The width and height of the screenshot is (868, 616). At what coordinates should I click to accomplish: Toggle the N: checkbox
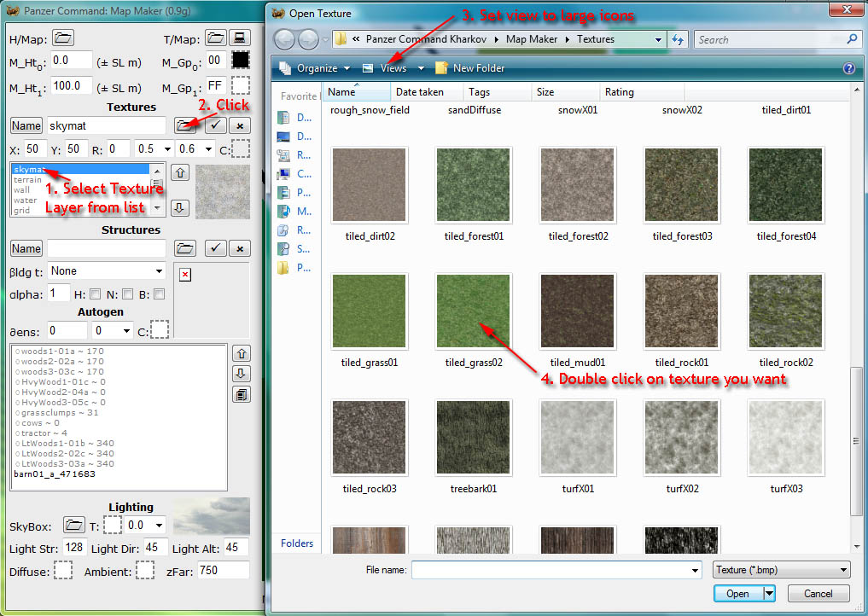click(127, 293)
